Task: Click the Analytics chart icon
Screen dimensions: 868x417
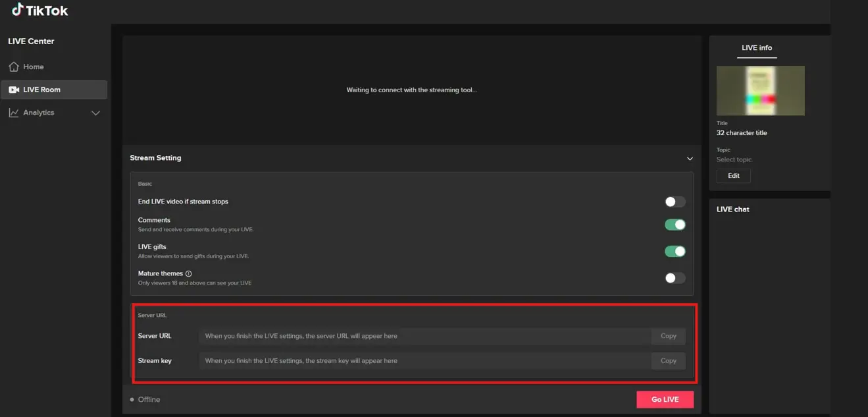Action: click(x=14, y=113)
